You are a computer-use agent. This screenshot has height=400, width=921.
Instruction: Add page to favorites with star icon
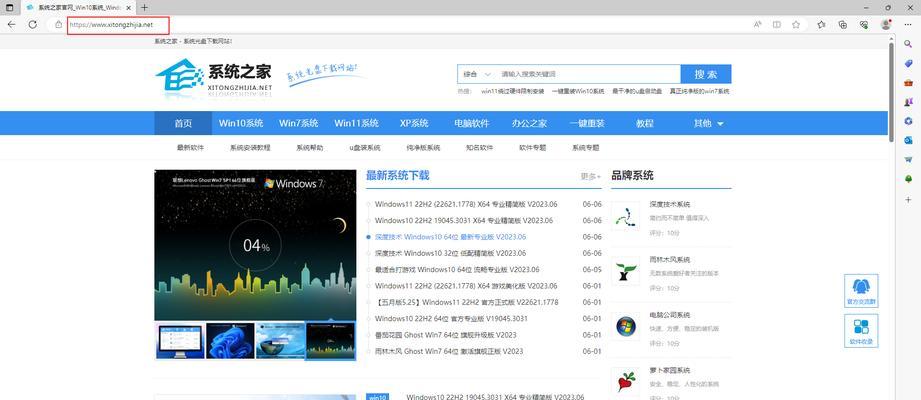coord(796,25)
